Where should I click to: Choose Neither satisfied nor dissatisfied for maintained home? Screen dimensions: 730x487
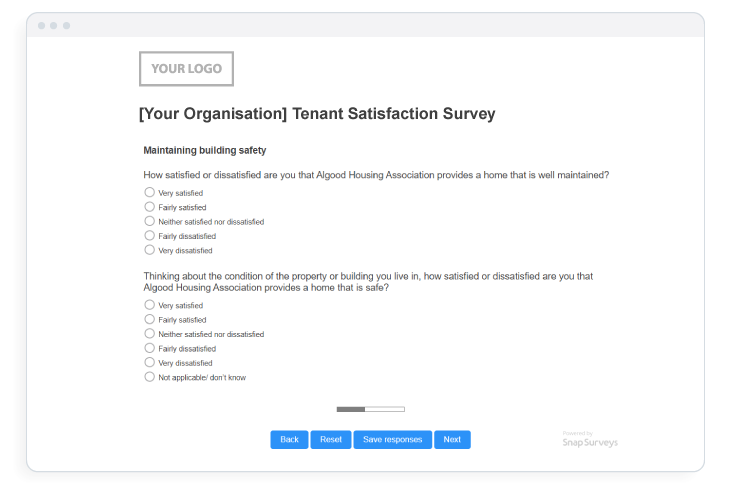pos(149,221)
